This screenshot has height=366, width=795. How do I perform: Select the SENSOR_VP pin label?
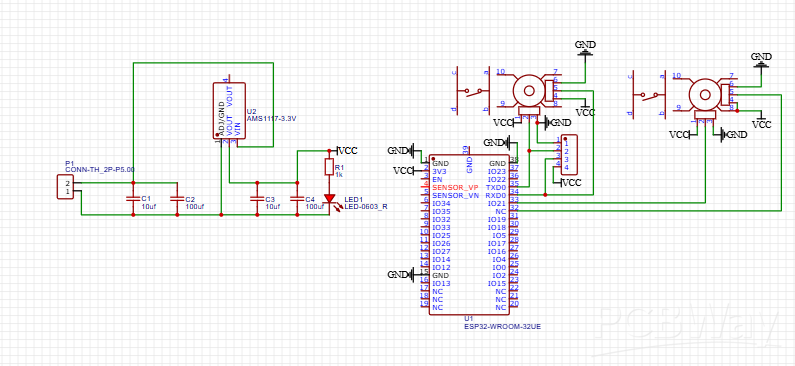pos(455,188)
